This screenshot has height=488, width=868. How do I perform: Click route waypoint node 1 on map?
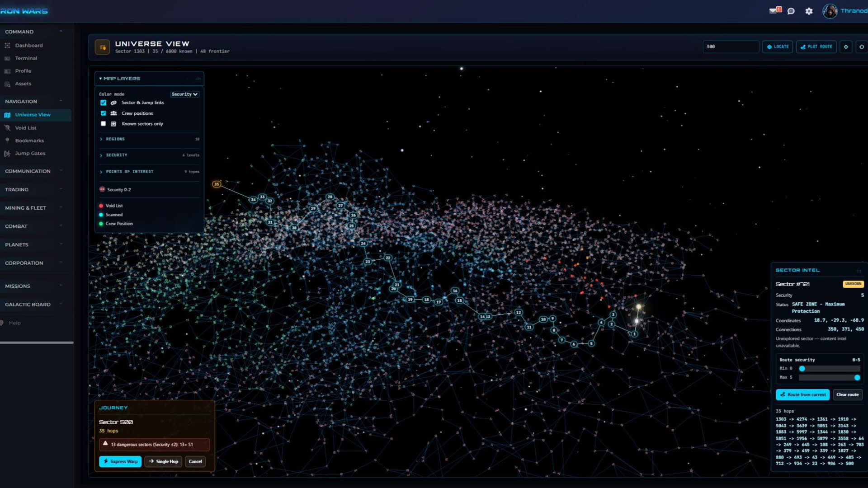click(634, 334)
